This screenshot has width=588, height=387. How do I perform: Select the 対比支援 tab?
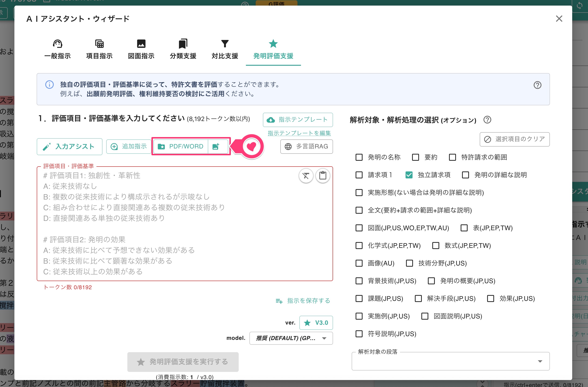click(225, 50)
